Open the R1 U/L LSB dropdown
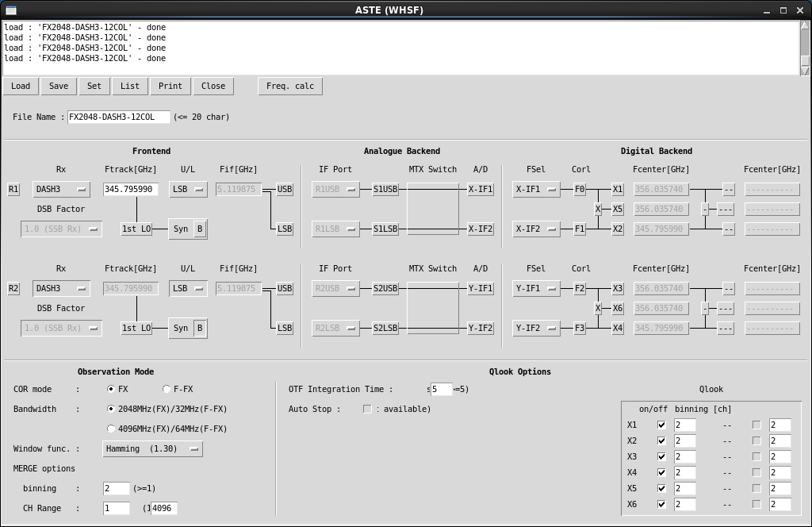Image resolution: width=812 pixels, height=527 pixels. click(x=188, y=189)
